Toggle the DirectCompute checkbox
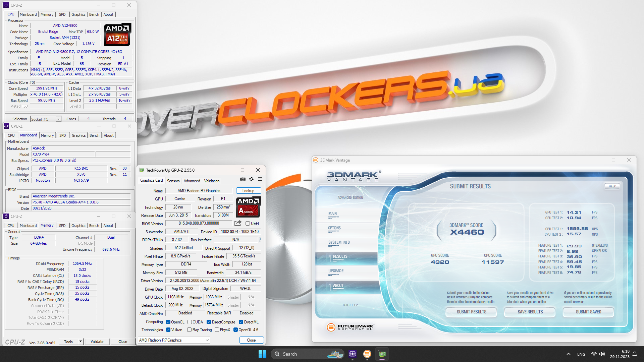The width and height of the screenshot is (644, 362). tap(209, 322)
